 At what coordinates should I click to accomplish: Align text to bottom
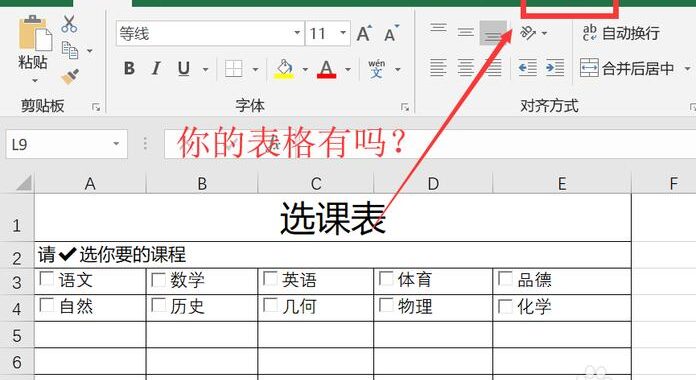tap(493, 33)
